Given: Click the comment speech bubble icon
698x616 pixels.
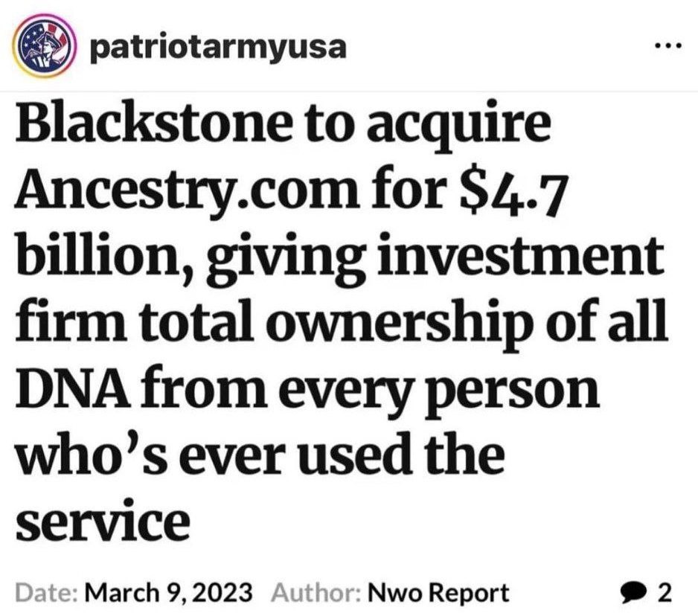Looking at the screenshot, I should (x=634, y=593).
